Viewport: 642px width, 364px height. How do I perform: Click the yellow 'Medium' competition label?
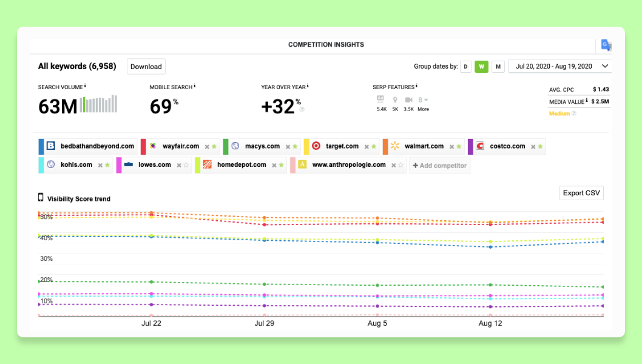click(559, 113)
